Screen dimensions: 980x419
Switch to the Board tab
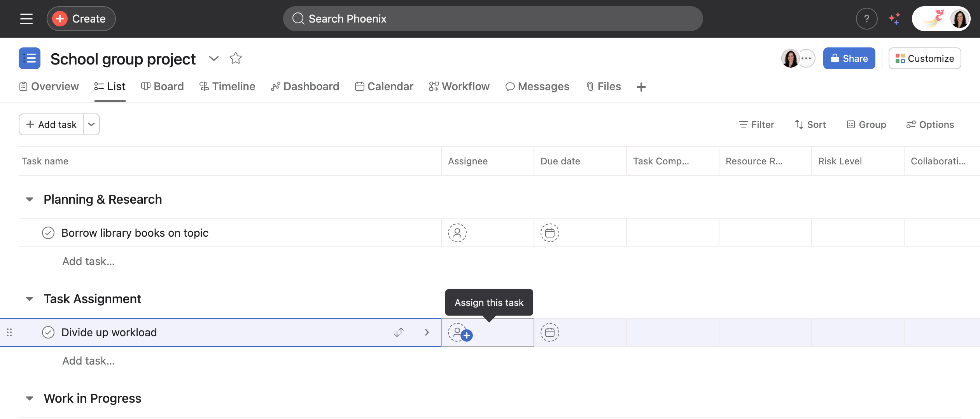(x=162, y=86)
